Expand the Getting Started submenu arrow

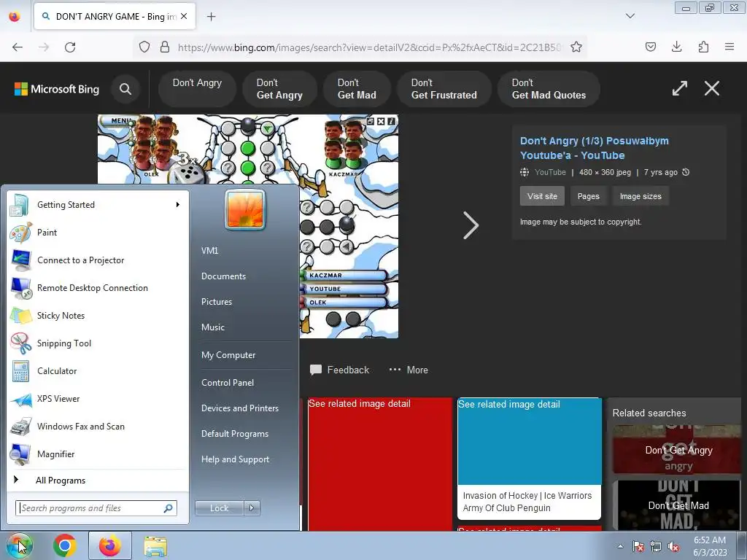click(178, 205)
